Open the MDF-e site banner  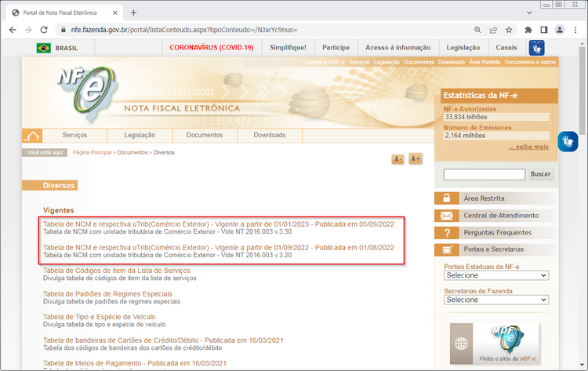pyautogui.click(x=494, y=344)
